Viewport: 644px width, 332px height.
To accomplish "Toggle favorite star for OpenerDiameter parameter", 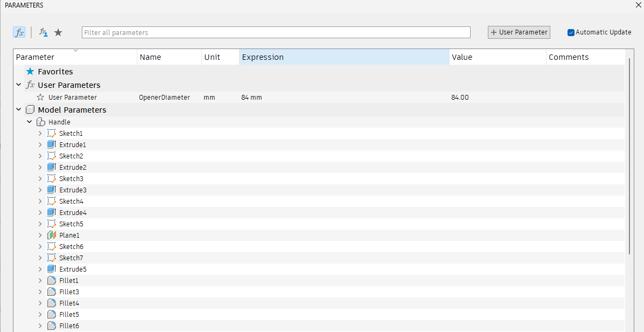I will click(x=40, y=98).
